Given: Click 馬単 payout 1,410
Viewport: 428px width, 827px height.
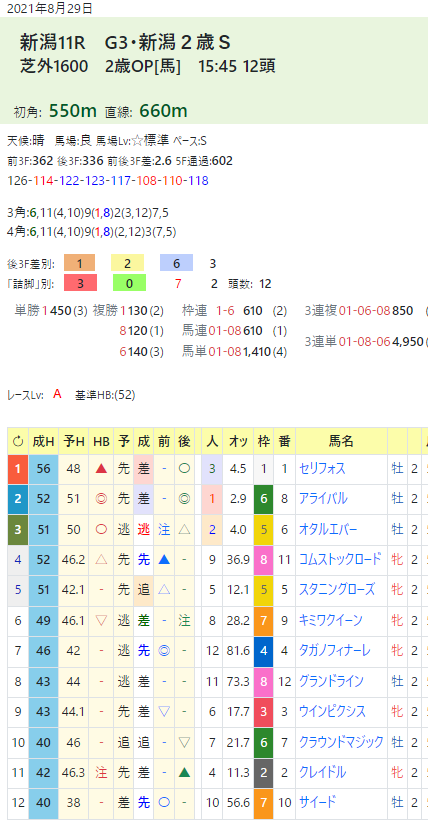Looking at the screenshot, I should [256, 352].
